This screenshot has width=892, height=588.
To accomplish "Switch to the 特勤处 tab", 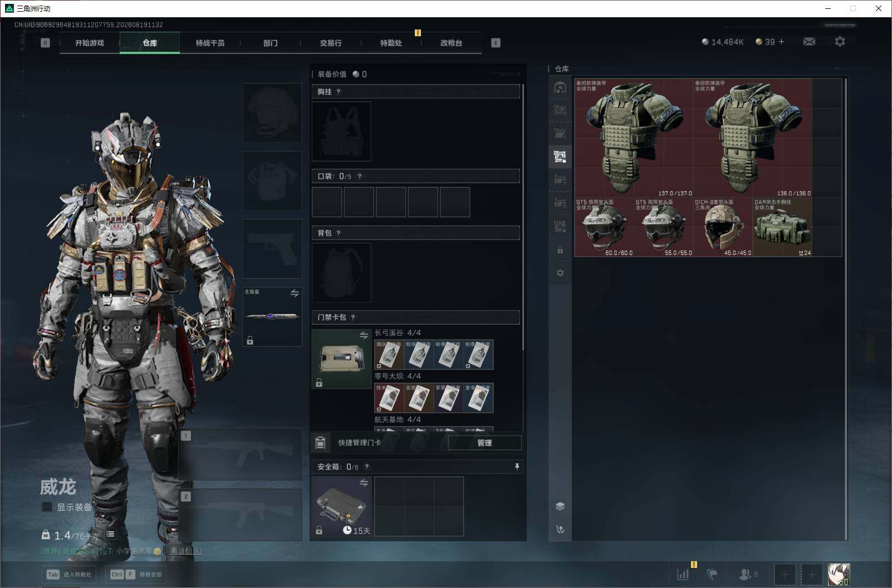I will coord(391,43).
